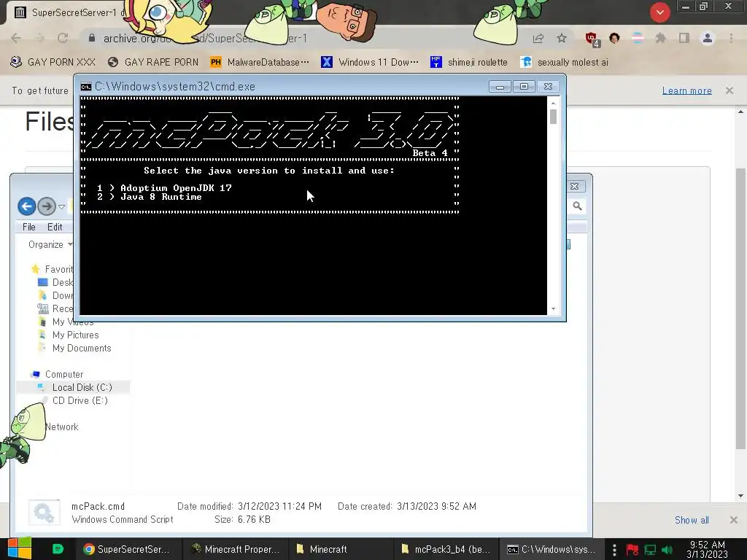Image resolution: width=747 pixels, height=560 pixels.
Task: Select My Pictures in the navigation pane
Action: click(69, 335)
